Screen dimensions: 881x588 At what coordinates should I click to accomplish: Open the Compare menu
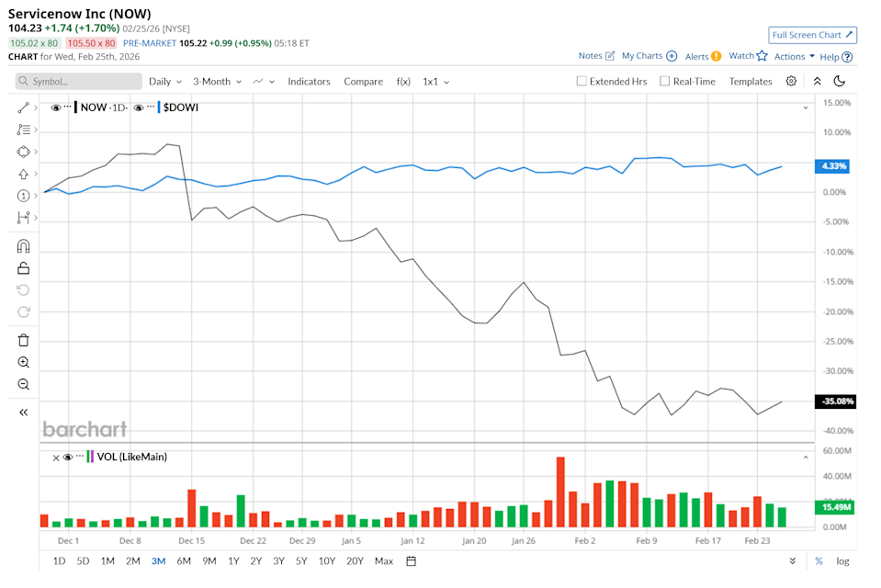[x=363, y=82]
